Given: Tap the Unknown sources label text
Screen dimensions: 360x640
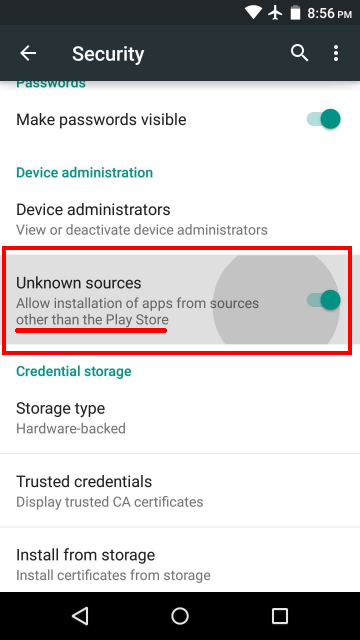Looking at the screenshot, I should click(79, 283).
